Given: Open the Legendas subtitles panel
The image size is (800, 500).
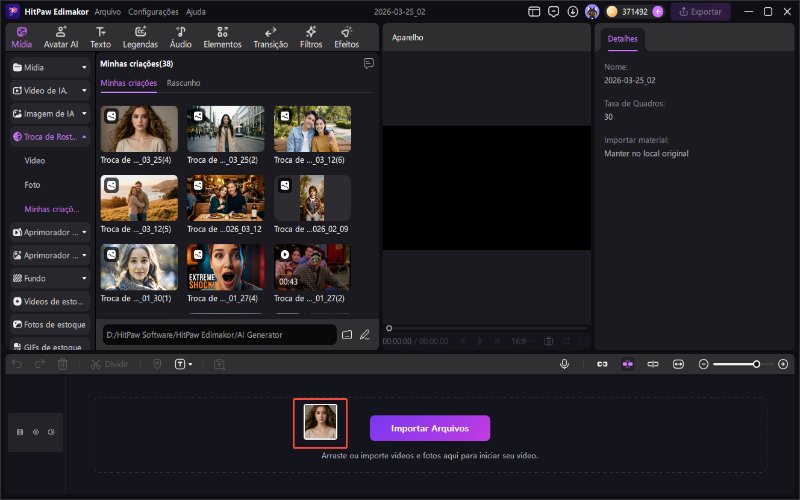Looking at the screenshot, I should pyautogui.click(x=140, y=38).
